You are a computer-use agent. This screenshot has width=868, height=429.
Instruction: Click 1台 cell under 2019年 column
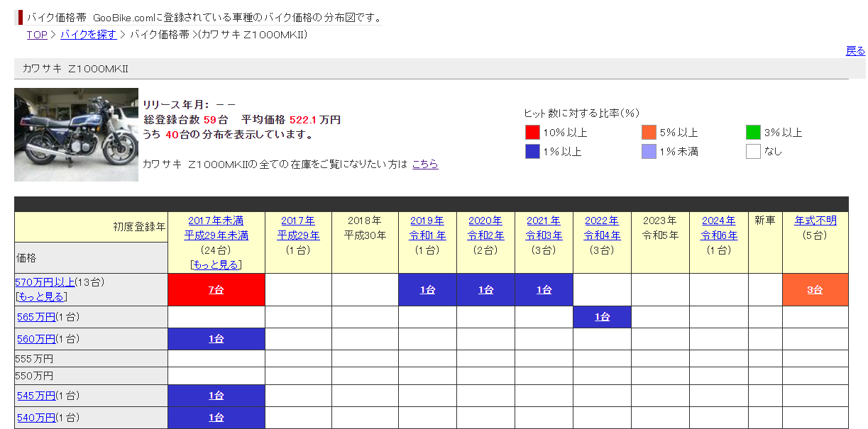(x=427, y=289)
